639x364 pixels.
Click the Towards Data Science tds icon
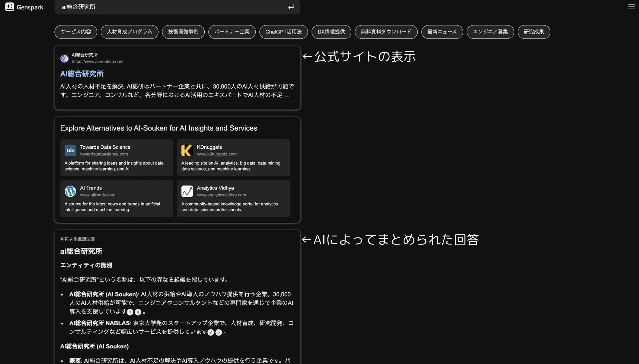pyautogui.click(x=70, y=150)
